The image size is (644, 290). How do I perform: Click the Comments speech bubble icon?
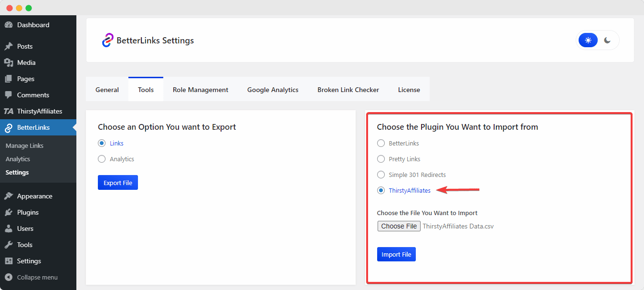pyautogui.click(x=9, y=95)
